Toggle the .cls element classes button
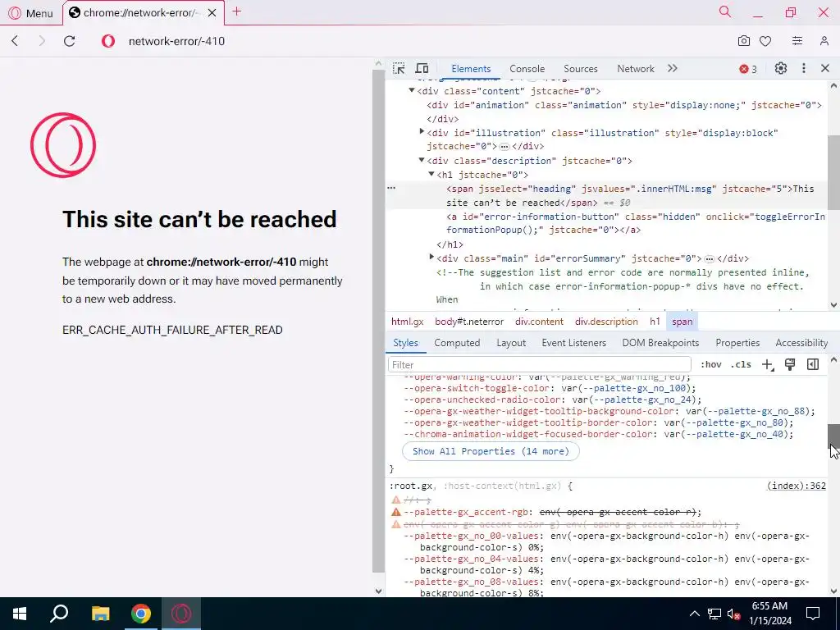Screen dimensions: 840x630 [x=741, y=365]
